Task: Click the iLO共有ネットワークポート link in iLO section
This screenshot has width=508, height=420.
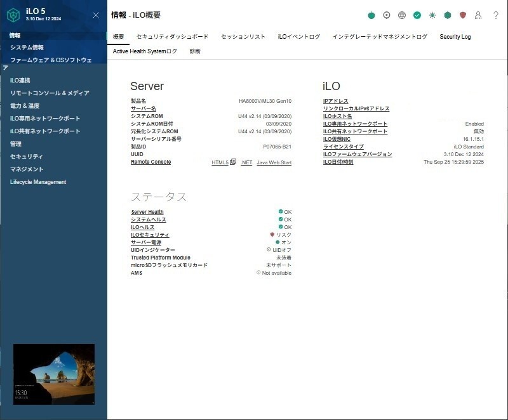Action: [x=355, y=131]
